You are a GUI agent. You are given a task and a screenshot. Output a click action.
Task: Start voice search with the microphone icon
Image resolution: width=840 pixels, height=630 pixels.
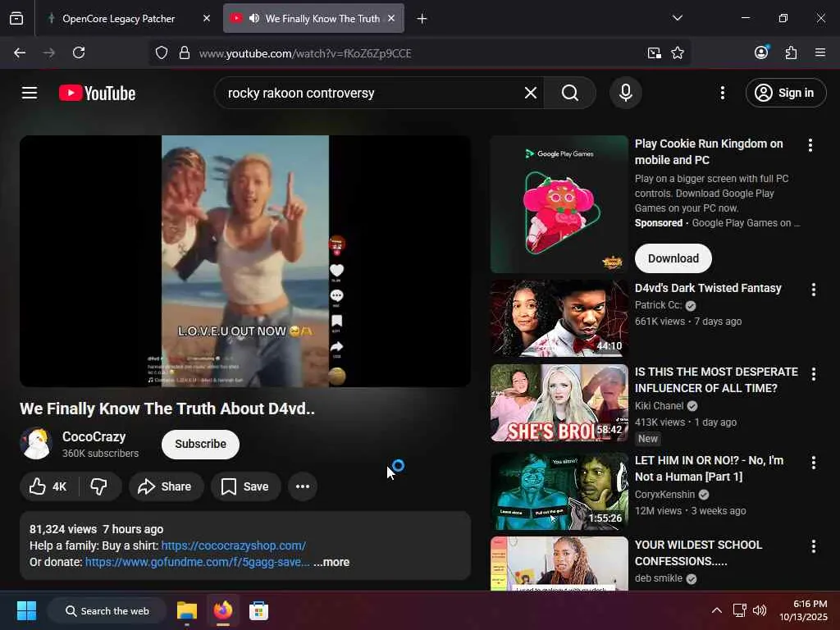click(x=625, y=93)
